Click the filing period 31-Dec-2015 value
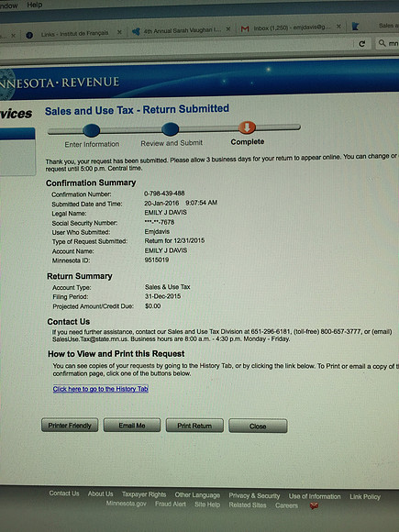This screenshot has width=399, height=532. (163, 296)
